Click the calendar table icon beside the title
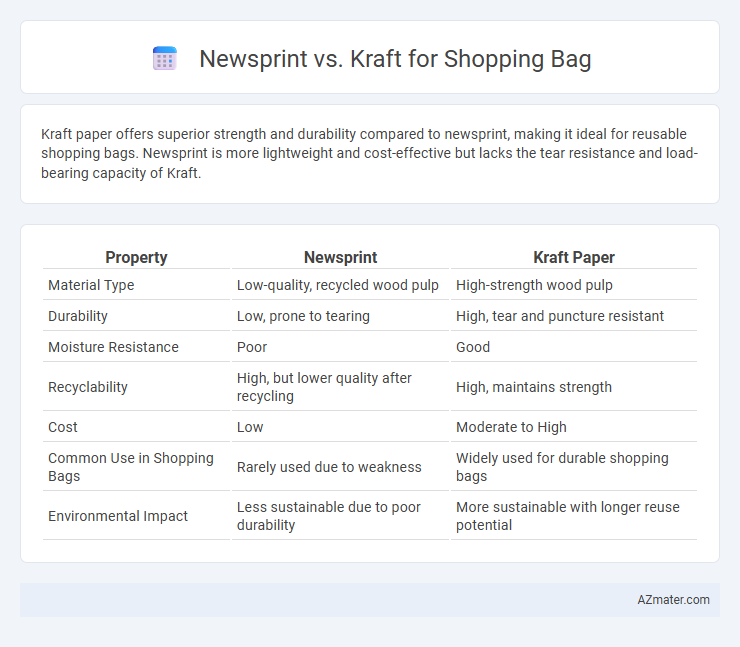Screen dimensions: 740x647 [x=165, y=59]
